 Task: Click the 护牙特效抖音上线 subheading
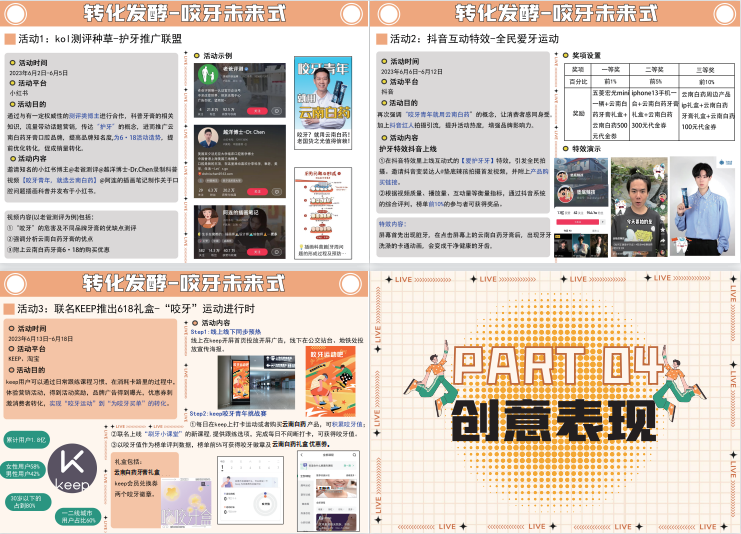408,149
